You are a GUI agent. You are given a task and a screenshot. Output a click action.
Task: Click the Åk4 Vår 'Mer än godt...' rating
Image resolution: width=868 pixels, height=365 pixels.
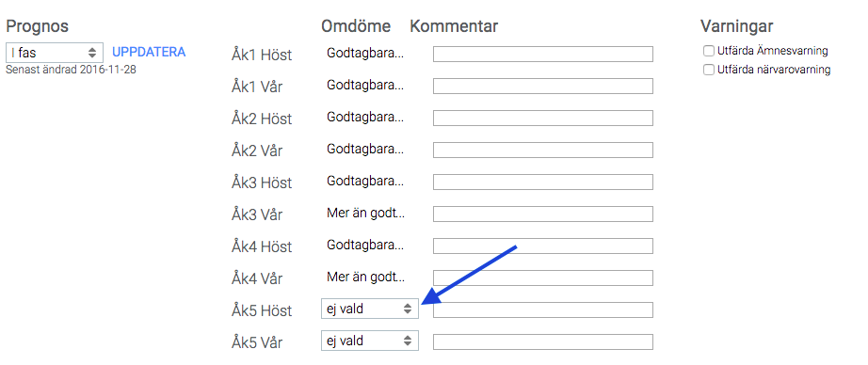coord(365,278)
